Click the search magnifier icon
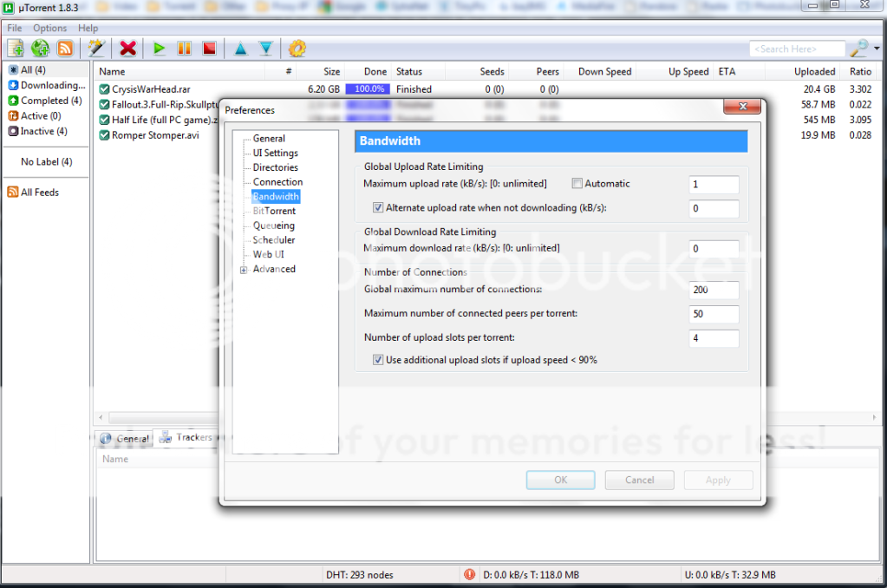 pyautogui.click(x=859, y=49)
